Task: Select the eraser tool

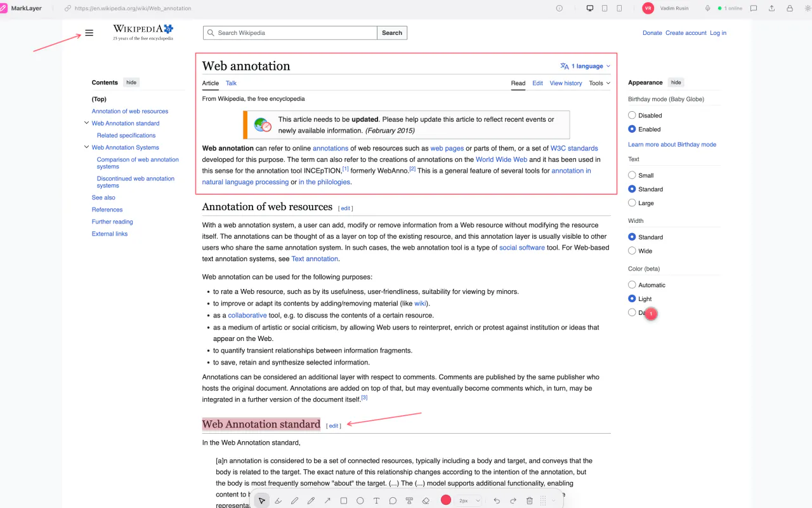Action: click(x=426, y=500)
